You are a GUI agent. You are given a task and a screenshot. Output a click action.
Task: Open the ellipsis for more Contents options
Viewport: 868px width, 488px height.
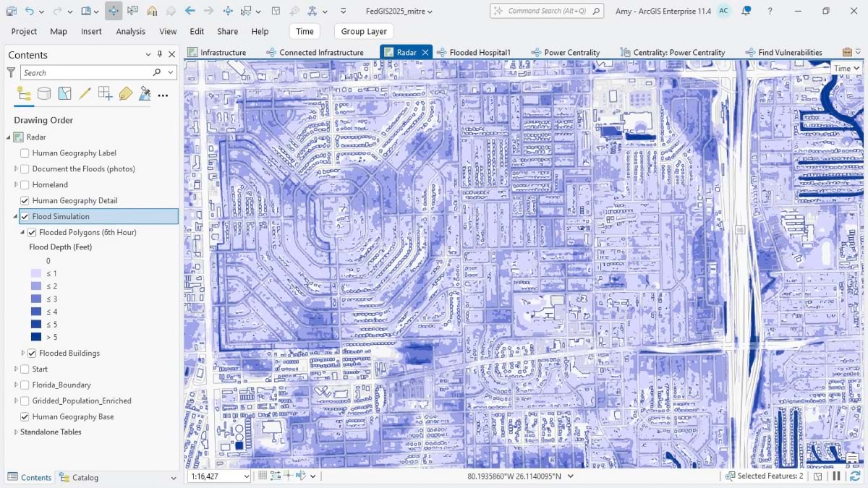coord(163,94)
